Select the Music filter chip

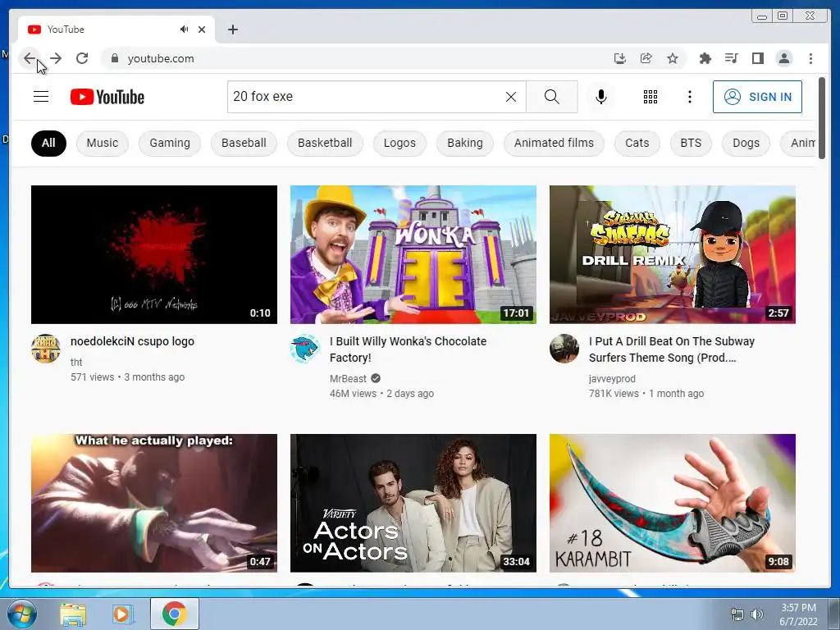point(103,143)
